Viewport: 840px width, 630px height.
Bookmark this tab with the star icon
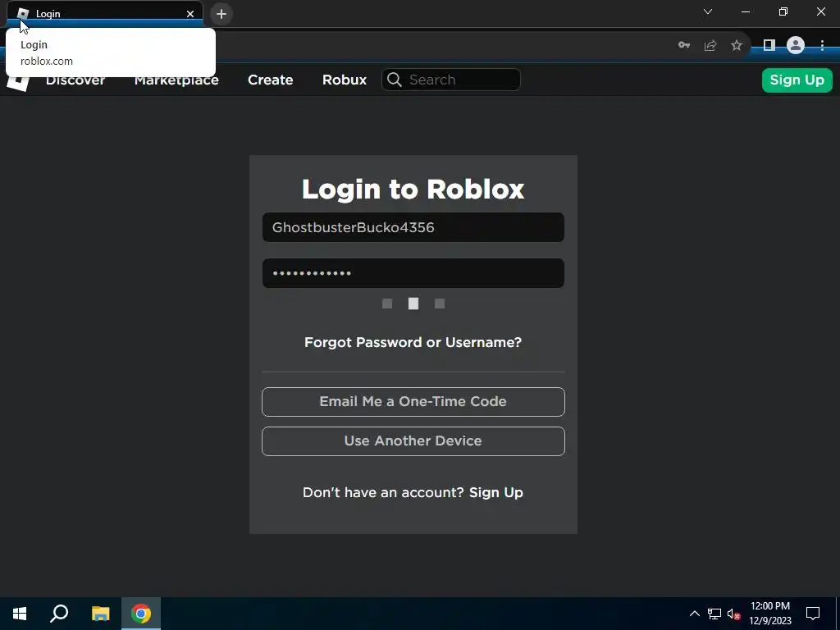coord(737,46)
